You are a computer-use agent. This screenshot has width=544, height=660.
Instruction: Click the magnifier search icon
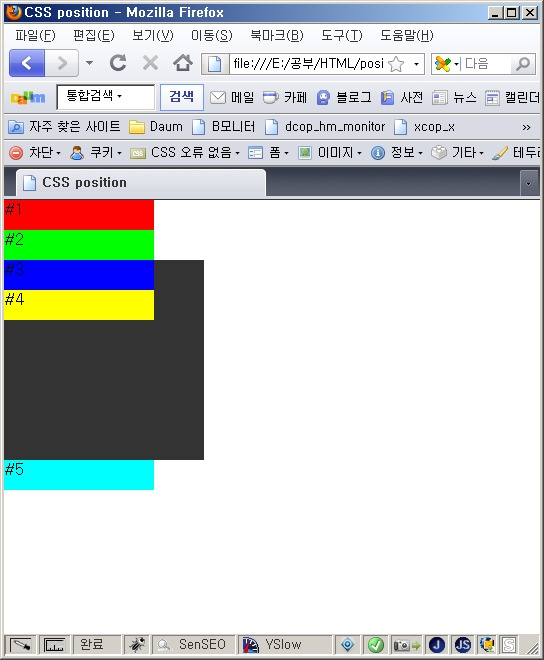pyautogui.click(x=523, y=64)
